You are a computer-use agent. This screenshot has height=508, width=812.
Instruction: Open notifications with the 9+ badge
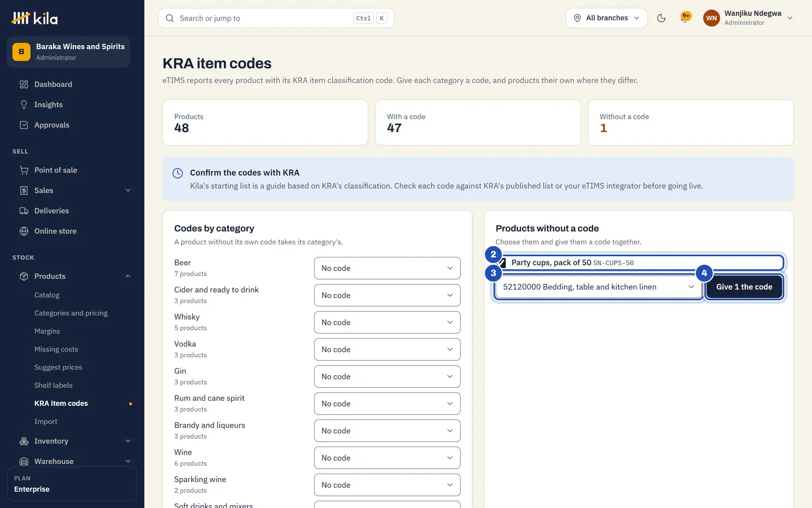(685, 18)
